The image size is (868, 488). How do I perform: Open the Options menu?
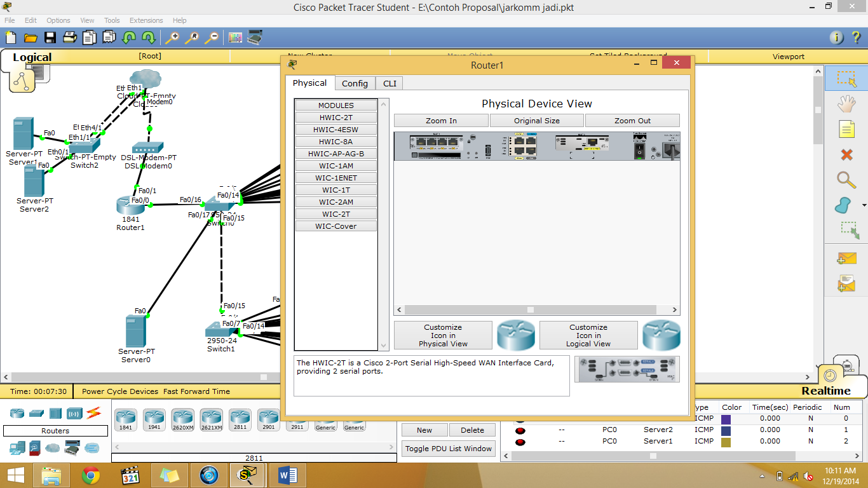[x=58, y=20]
